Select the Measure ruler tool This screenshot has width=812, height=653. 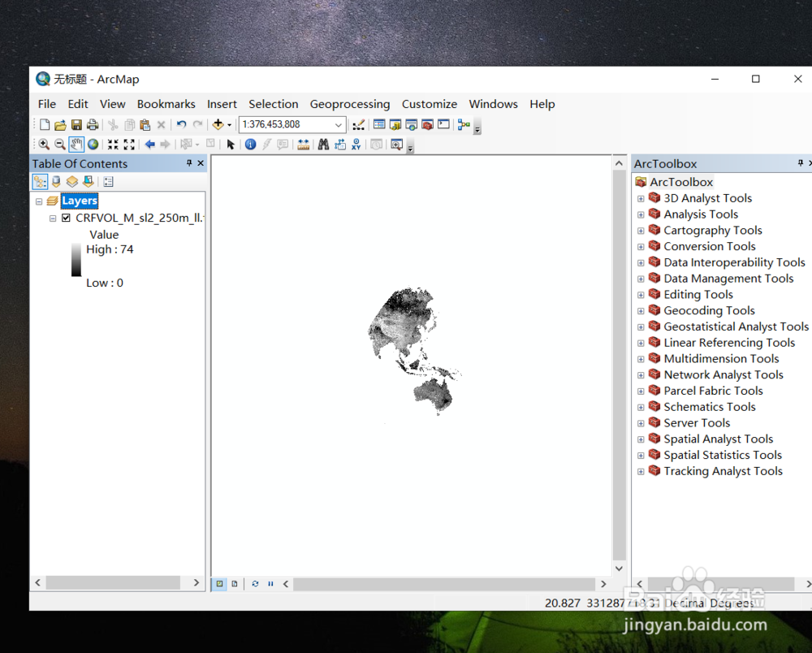304,145
